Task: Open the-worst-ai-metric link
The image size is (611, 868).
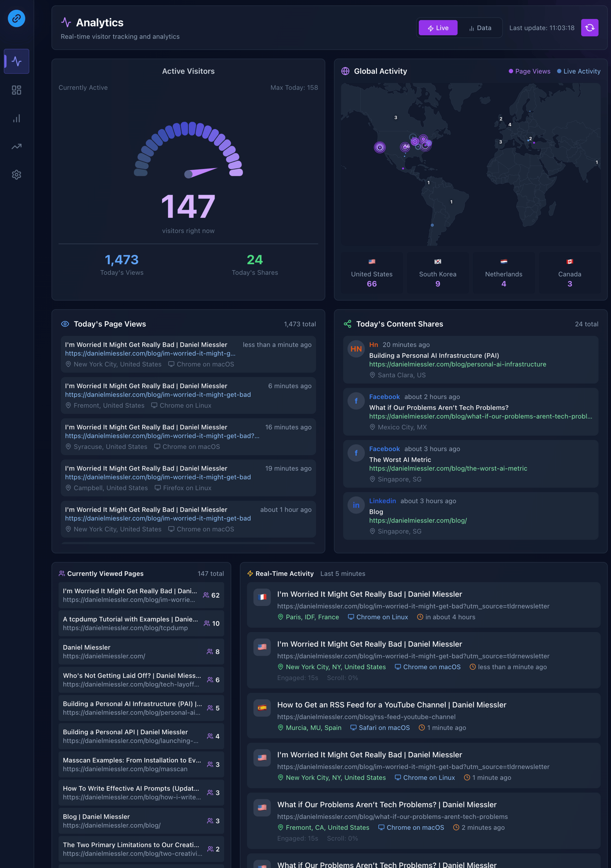Action: tap(448, 468)
